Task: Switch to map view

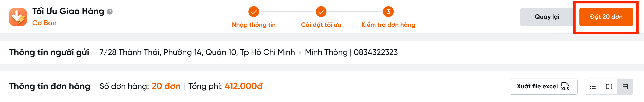Action: tap(609, 87)
